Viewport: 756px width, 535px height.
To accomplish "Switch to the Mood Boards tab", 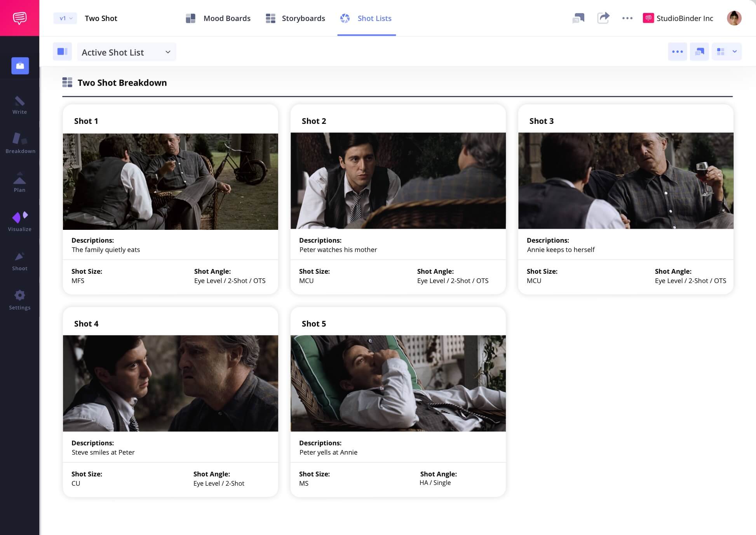I will pos(219,18).
